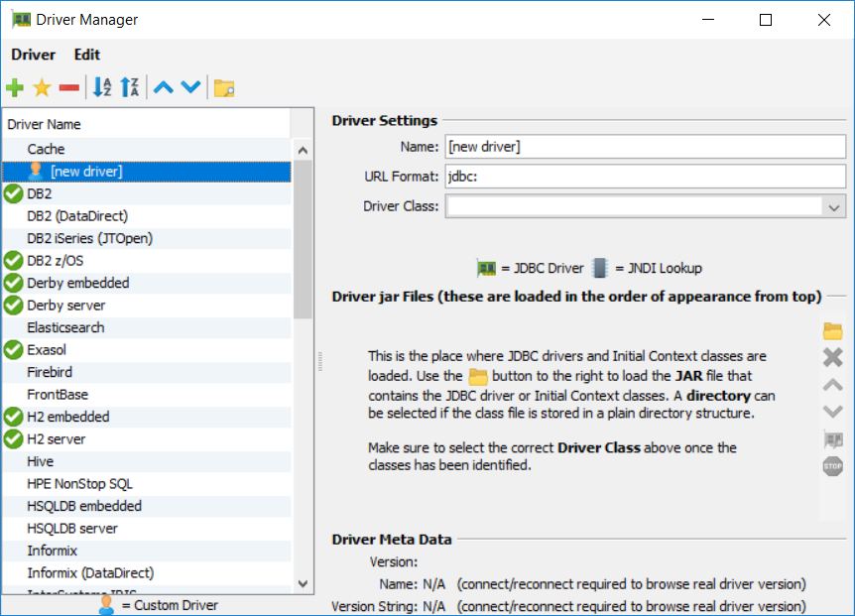The width and height of the screenshot is (855, 616).
Task: Click the driver list scroll up arrow
Action: click(304, 150)
